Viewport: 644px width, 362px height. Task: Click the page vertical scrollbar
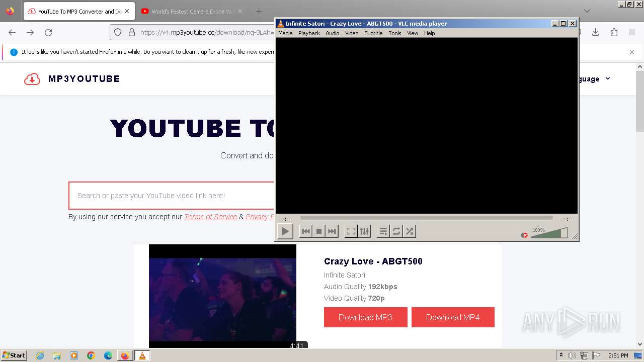point(640,101)
